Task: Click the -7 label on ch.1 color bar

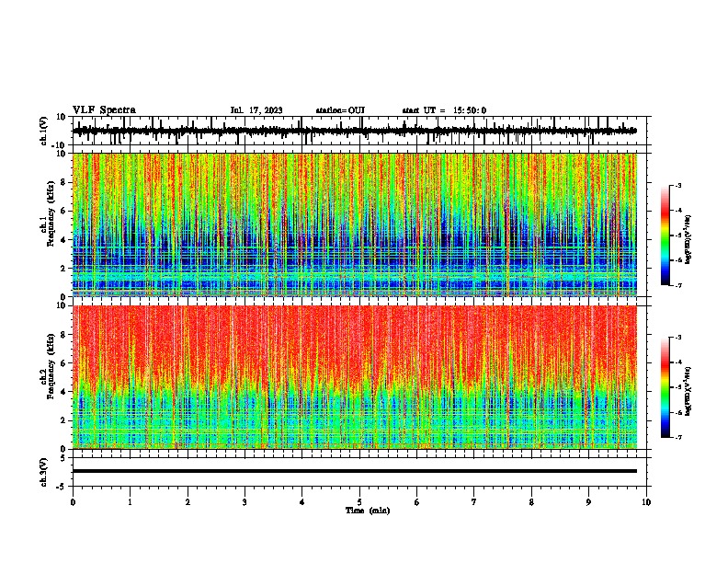Action: pos(678,285)
